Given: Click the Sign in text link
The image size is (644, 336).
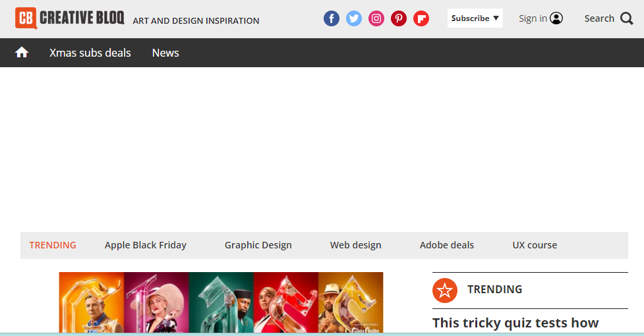Looking at the screenshot, I should tap(533, 18).
